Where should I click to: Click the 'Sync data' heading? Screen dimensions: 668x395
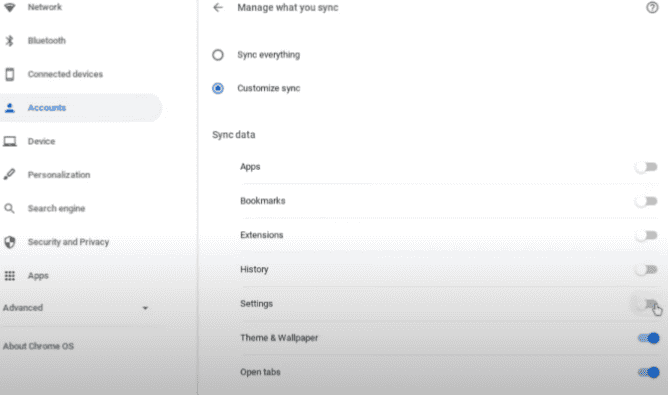[x=233, y=135]
